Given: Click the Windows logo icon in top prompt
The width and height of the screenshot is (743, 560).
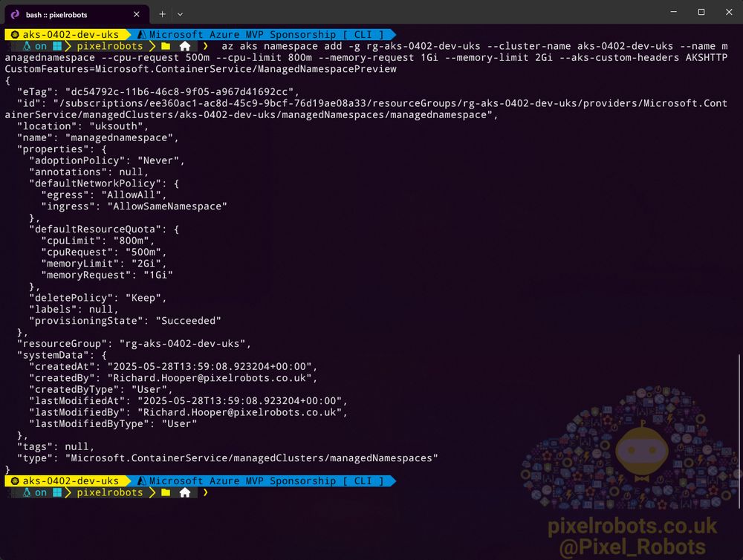Looking at the screenshot, I should (x=57, y=46).
